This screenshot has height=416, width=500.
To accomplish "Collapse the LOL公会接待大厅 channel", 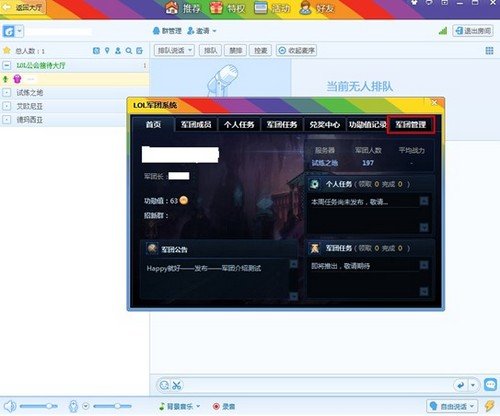I will [6, 65].
